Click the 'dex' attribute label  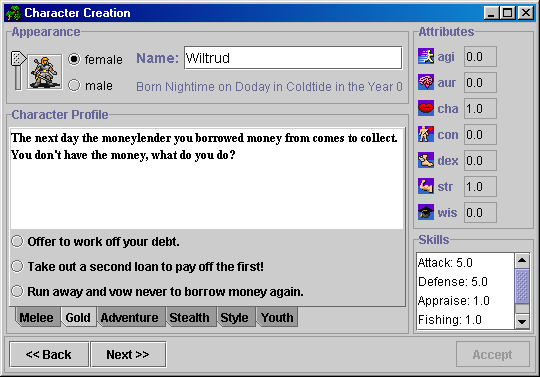point(448,160)
